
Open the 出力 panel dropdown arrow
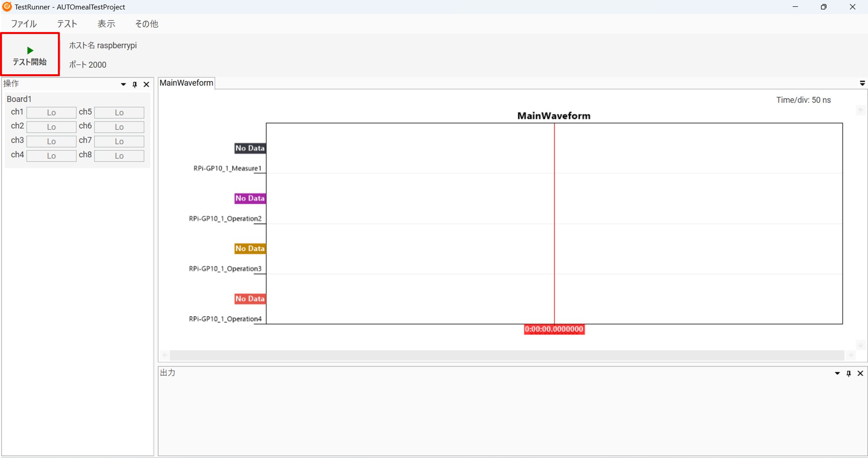[837, 374]
